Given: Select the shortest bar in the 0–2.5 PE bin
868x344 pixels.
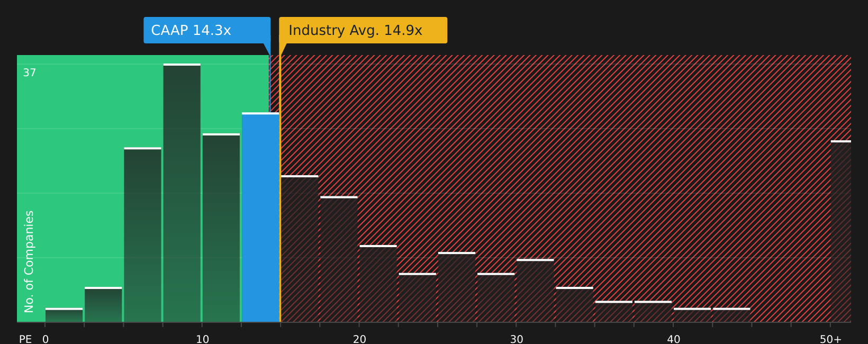Looking at the screenshot, I should click(x=64, y=315).
